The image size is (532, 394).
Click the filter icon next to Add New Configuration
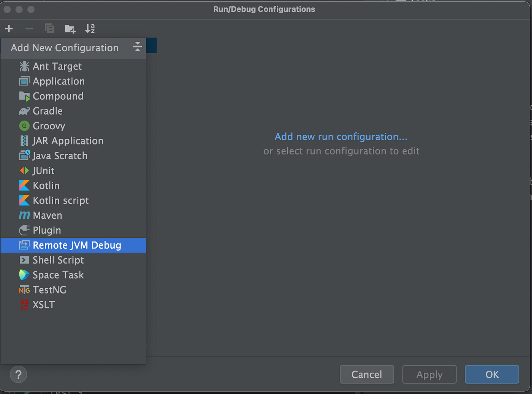pyautogui.click(x=137, y=46)
